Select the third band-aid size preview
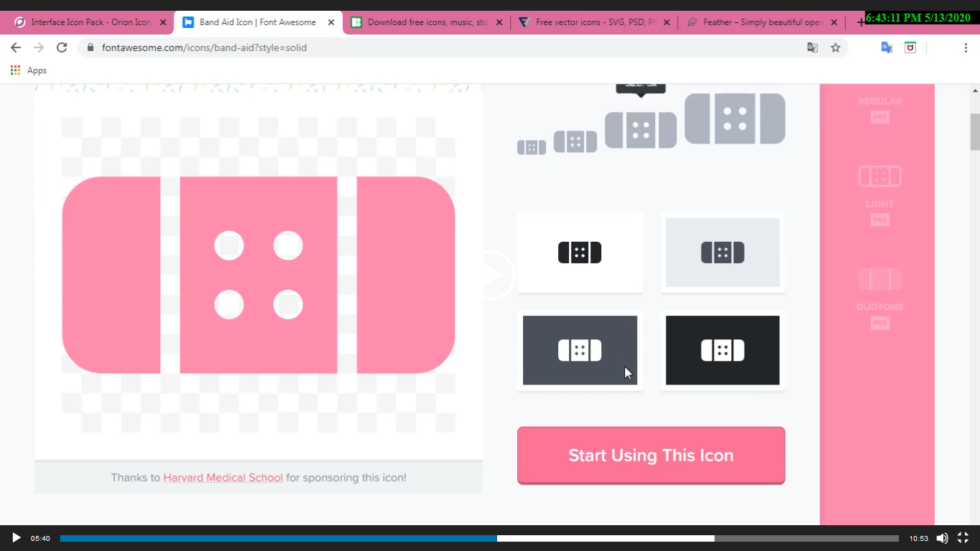980x551 pixels. 641,130
